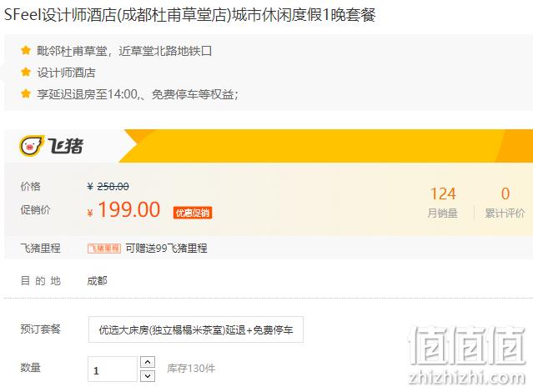Select the 优选大床房 package option
This screenshot has width=533, height=392.
[196, 329]
